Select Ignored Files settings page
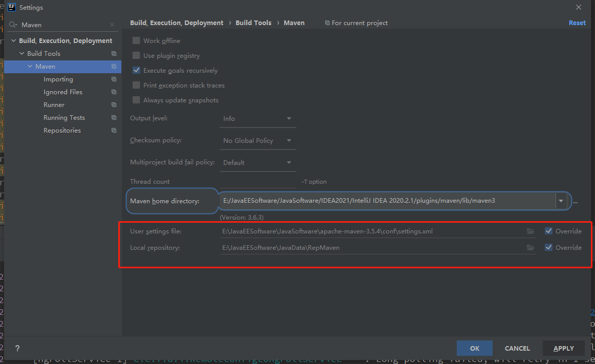The width and height of the screenshot is (595, 364). coord(62,92)
